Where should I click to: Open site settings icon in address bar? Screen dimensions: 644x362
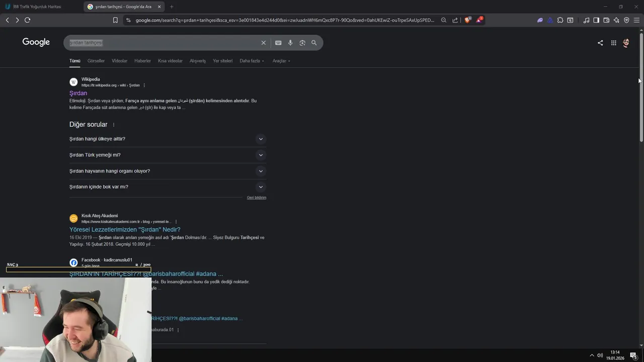128,20
